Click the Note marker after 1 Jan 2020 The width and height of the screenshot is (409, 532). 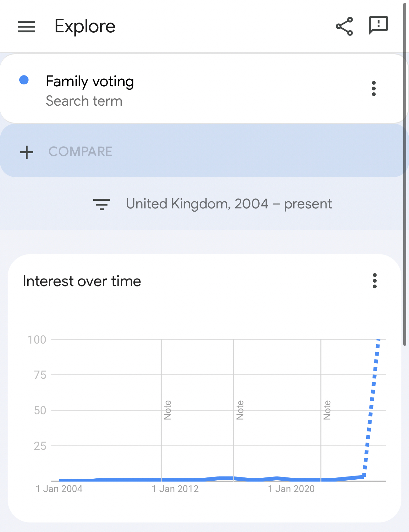[327, 410]
